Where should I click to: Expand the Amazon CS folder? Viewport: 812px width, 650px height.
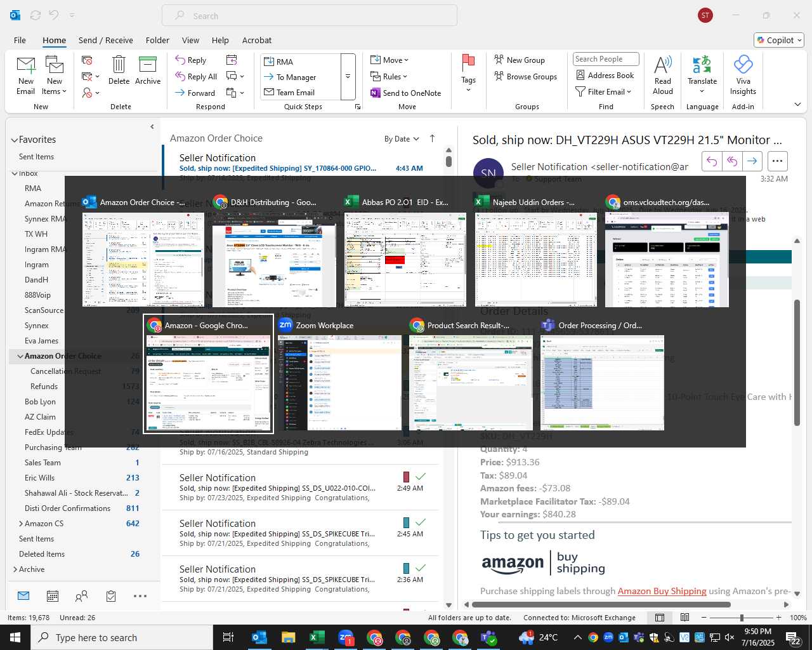[20, 524]
